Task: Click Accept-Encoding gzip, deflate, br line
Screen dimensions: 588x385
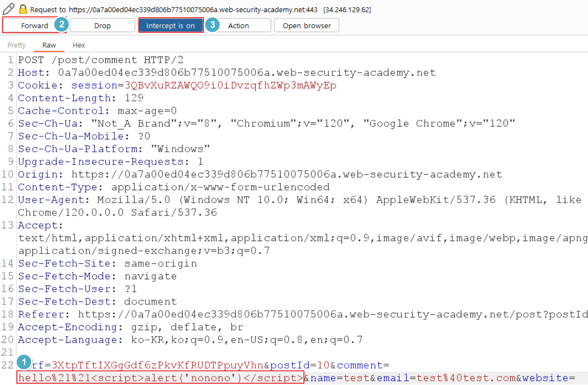Action: tap(131, 327)
